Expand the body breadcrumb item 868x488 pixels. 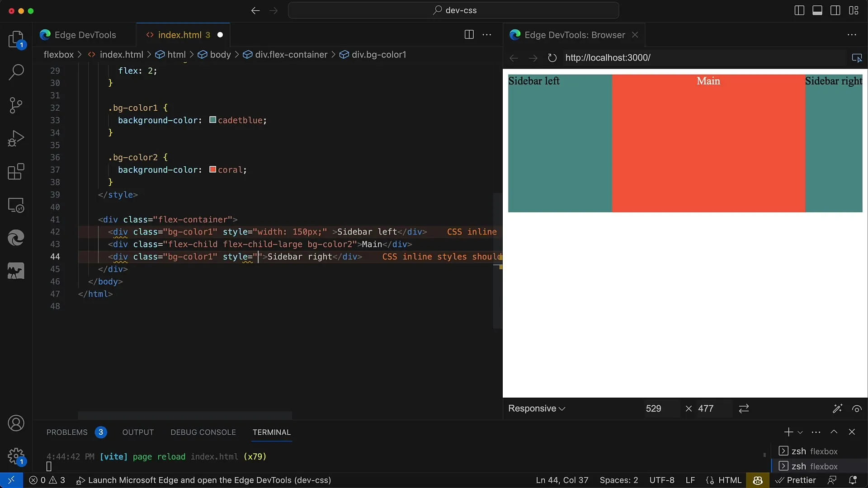tap(214, 55)
